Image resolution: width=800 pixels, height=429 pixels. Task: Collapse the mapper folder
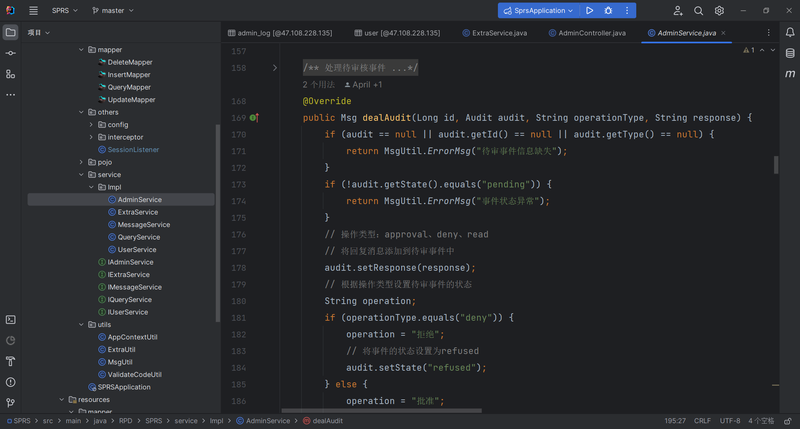81,49
